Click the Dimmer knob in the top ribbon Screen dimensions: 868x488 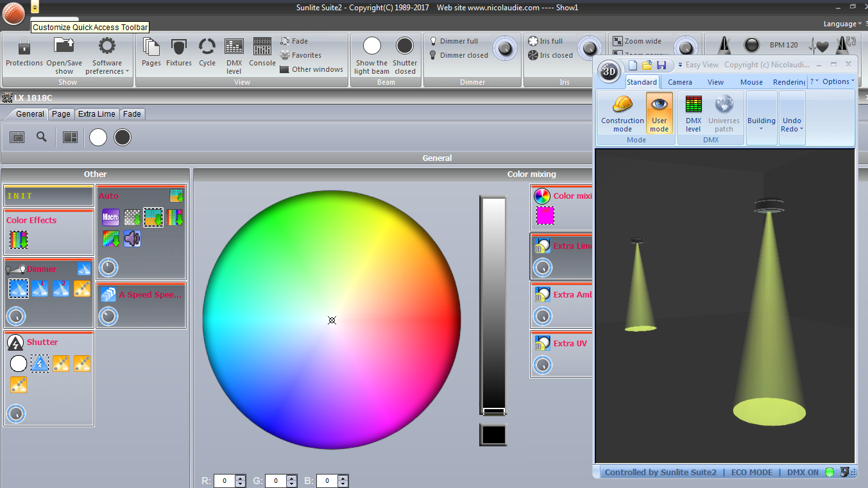point(506,49)
